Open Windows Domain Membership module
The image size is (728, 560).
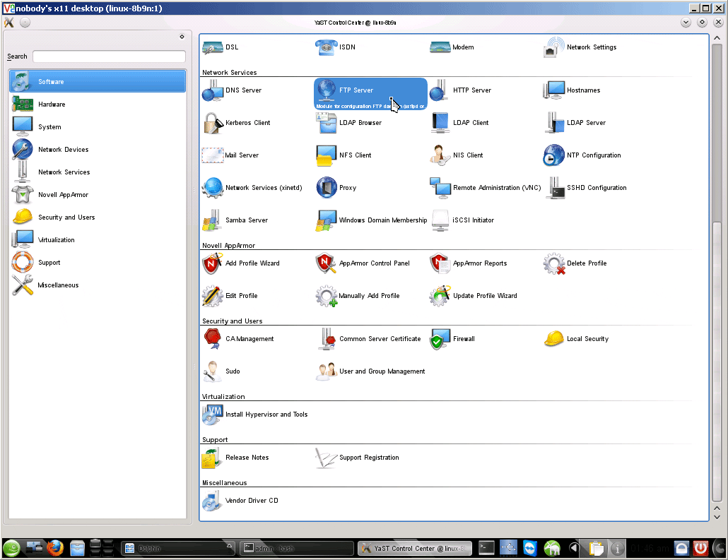pos(371,220)
